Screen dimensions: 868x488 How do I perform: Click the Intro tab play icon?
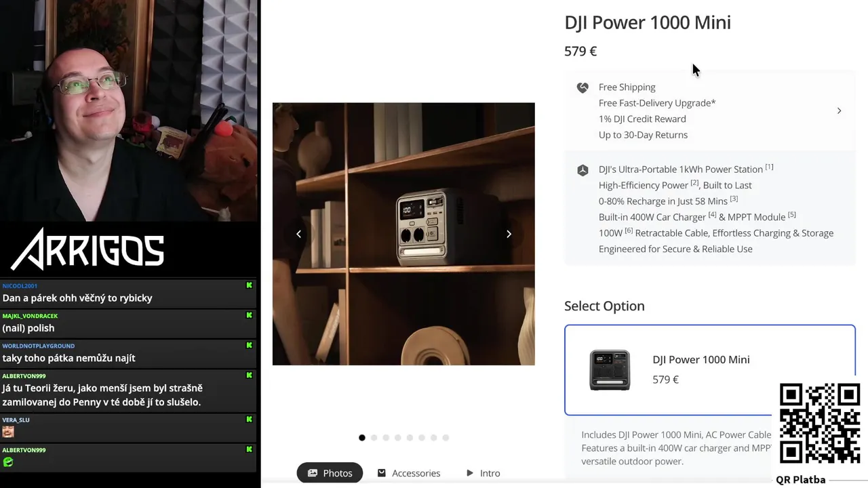click(x=470, y=473)
